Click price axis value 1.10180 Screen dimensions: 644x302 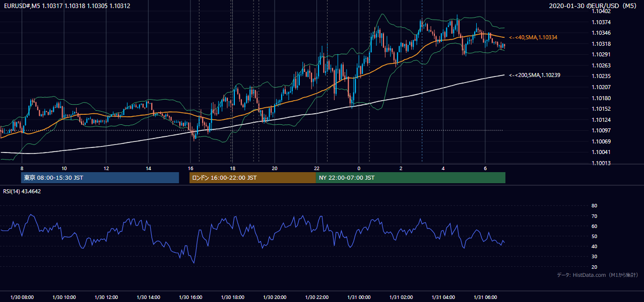(x=602, y=98)
